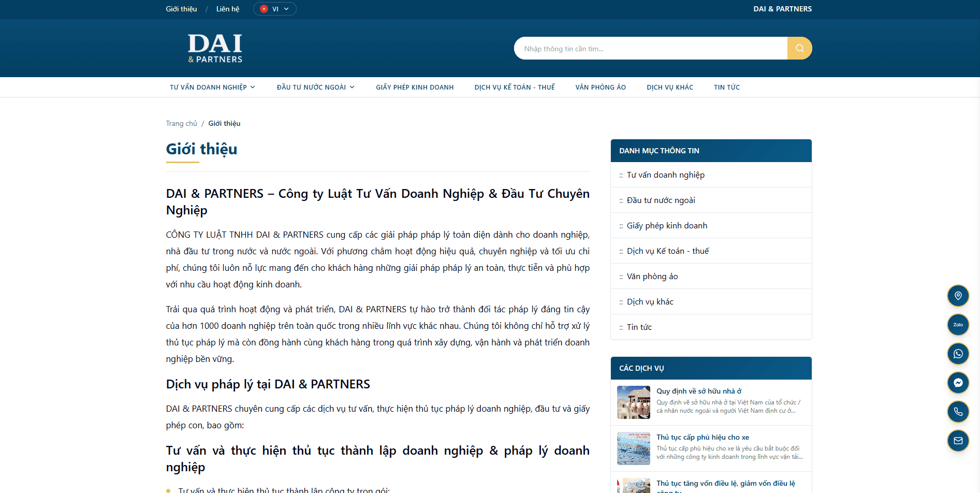Open sidebar category Đầu tư nước ngoài
980x493 pixels.
point(711,200)
